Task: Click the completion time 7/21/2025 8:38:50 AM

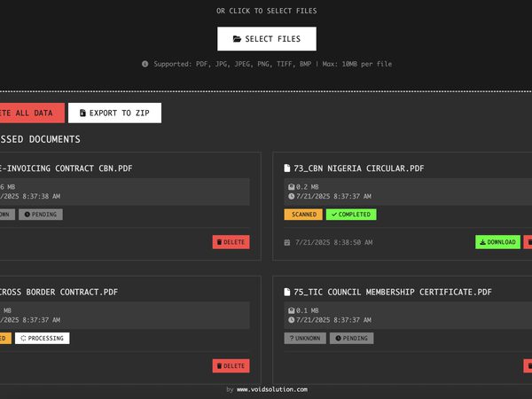Action: point(334,242)
